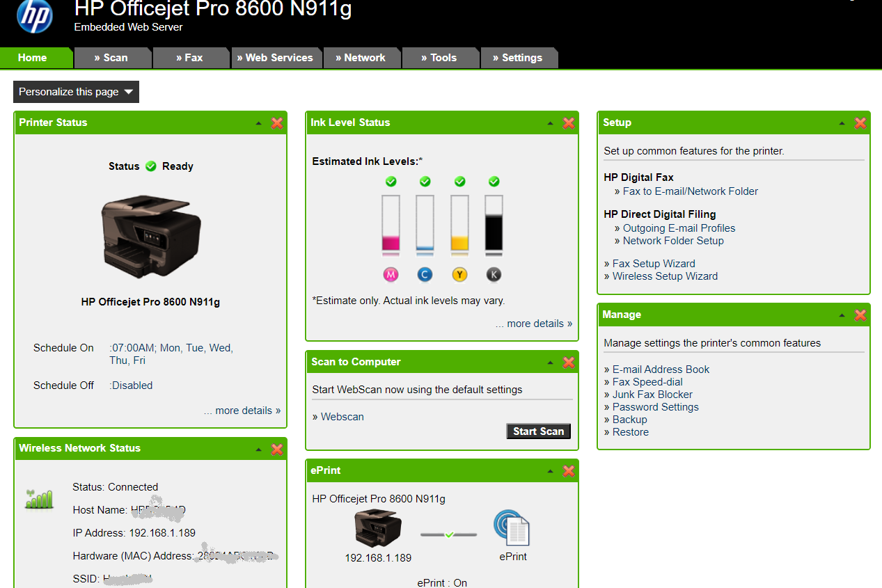
Task: Click the yellow Y ink icon
Action: [459, 275]
